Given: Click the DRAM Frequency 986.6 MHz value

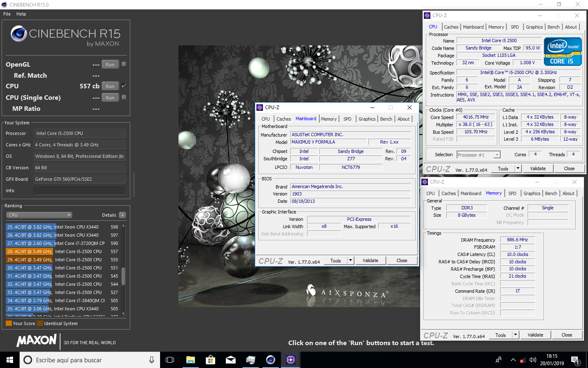Looking at the screenshot, I should tap(517, 240).
